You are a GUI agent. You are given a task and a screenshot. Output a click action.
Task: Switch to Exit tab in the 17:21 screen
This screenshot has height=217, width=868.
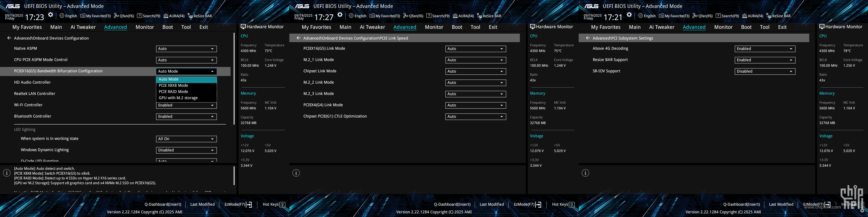coord(782,27)
